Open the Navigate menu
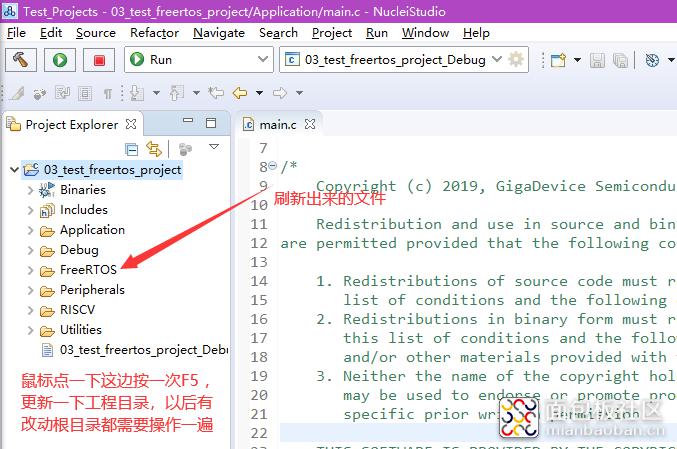Viewport: 677px width, 449px height. [219, 33]
